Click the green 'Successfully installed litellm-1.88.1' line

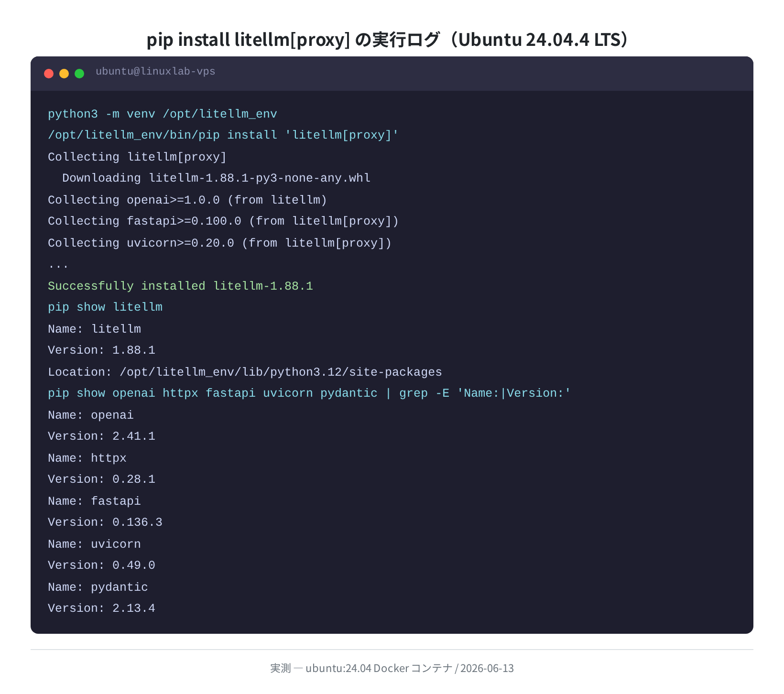[x=180, y=286]
